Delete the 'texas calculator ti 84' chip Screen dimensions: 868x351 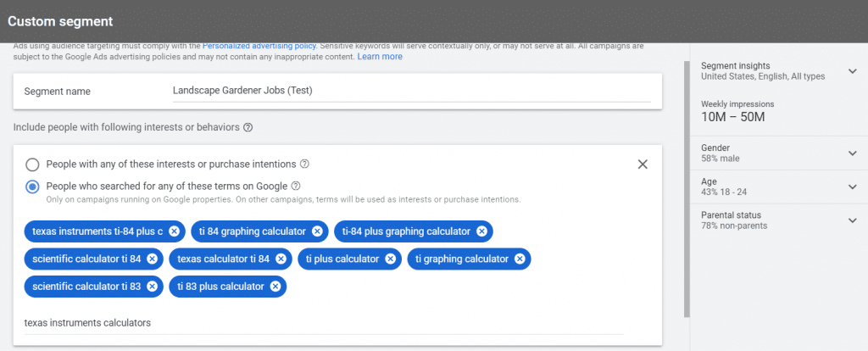[281, 259]
